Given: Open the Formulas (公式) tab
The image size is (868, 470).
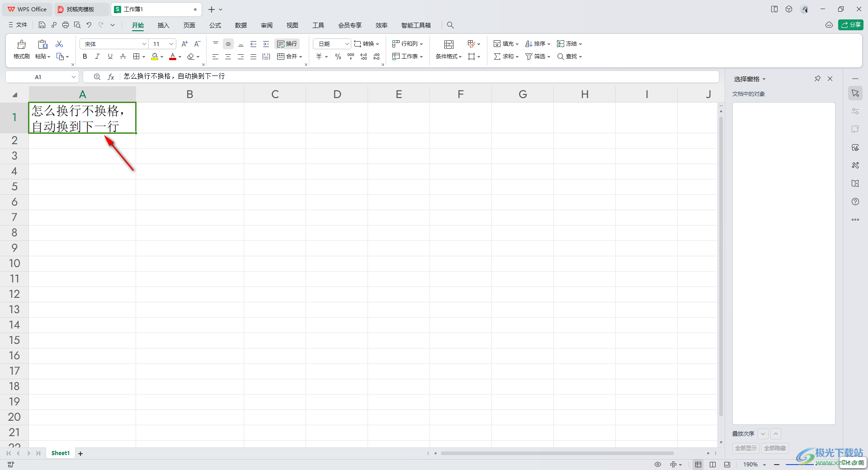Looking at the screenshot, I should [215, 25].
